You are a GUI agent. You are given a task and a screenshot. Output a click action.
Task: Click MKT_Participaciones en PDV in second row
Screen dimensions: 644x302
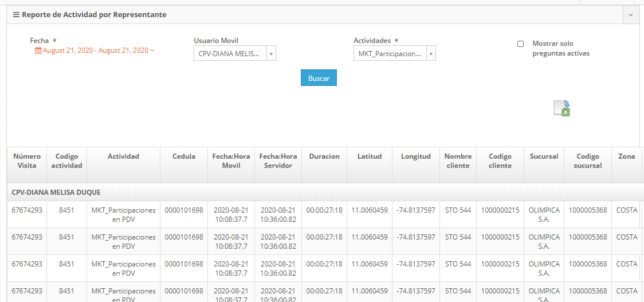(123, 242)
